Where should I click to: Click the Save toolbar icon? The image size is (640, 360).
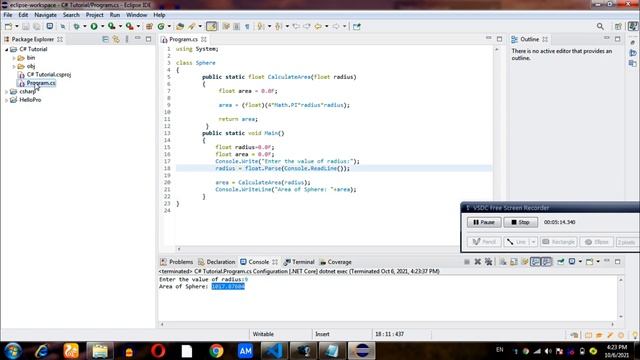(x=26, y=27)
